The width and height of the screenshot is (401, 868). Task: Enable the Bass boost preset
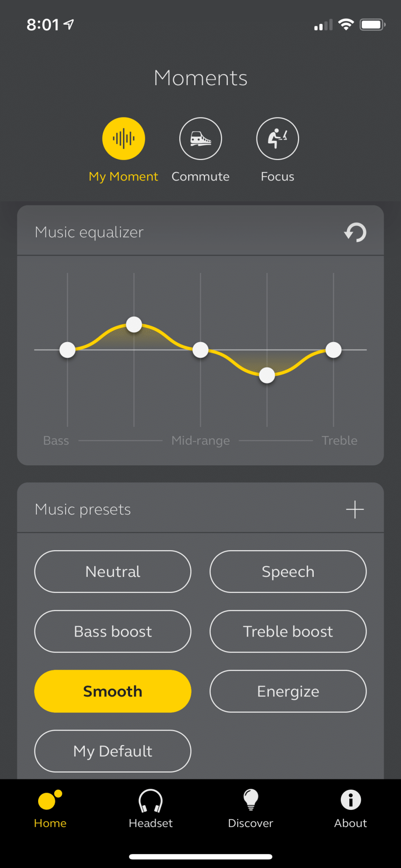(113, 632)
